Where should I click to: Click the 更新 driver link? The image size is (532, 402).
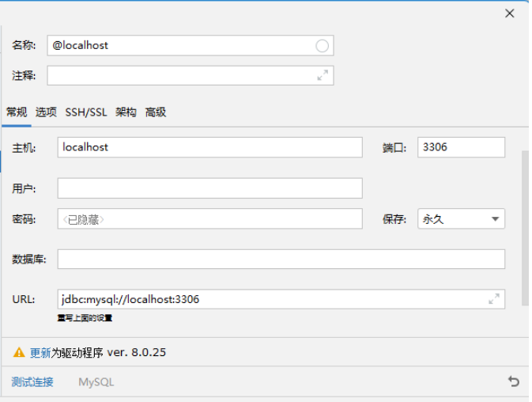(x=40, y=353)
